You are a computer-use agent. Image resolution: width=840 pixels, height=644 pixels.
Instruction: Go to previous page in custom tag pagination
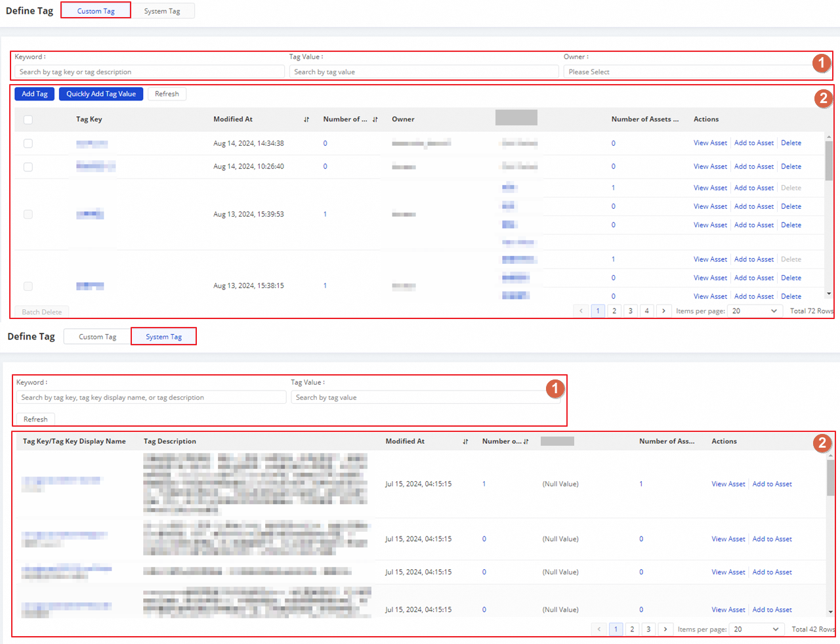tap(581, 311)
